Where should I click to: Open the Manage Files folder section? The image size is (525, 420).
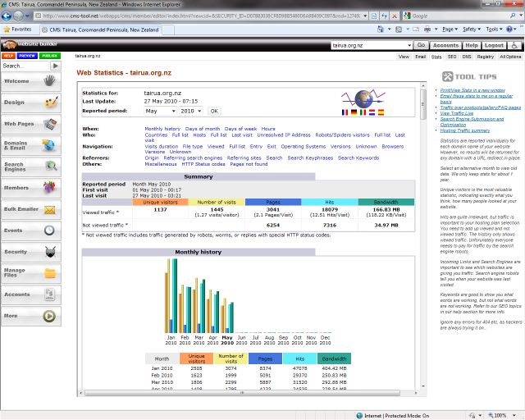(30, 272)
